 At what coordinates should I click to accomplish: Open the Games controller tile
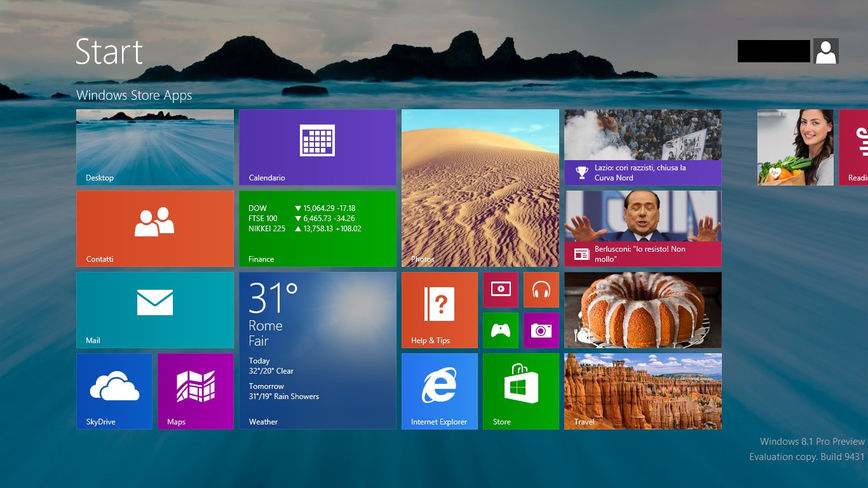pyautogui.click(x=501, y=330)
